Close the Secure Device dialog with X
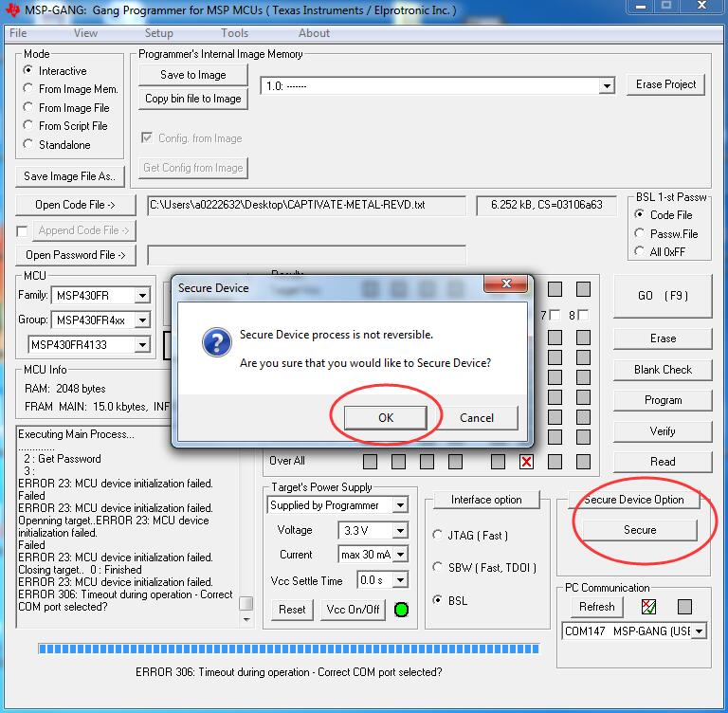728x713 pixels. (506, 283)
